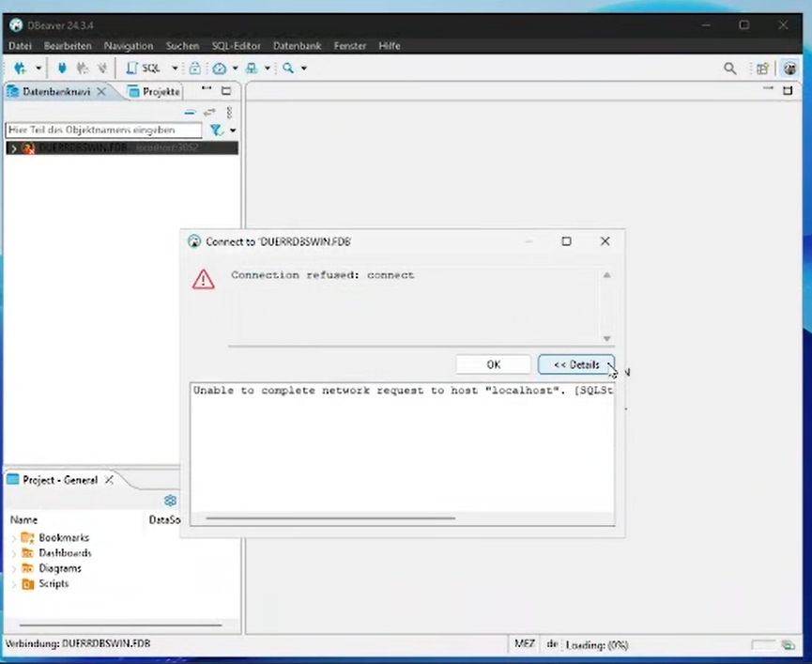Viewport: 812px width, 664px height.
Task: Switch to the Projekte tab
Action: pos(160,91)
